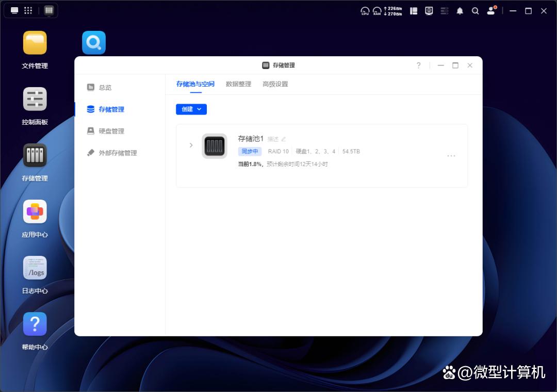557x392 pixels.
Task: Click the RAID 10 label
Action: click(x=278, y=152)
